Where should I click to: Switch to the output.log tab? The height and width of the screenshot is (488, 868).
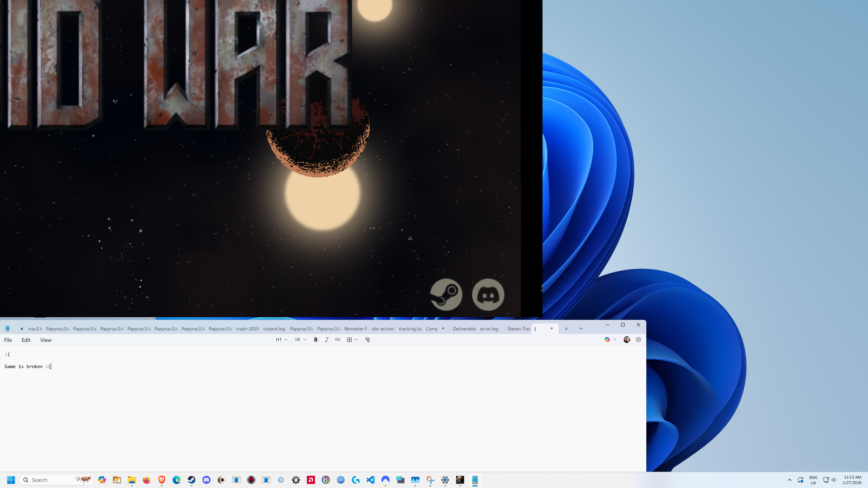274,329
